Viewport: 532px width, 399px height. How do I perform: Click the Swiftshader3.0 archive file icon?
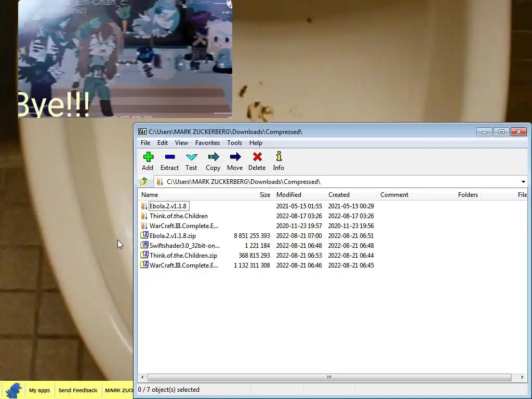tap(144, 245)
